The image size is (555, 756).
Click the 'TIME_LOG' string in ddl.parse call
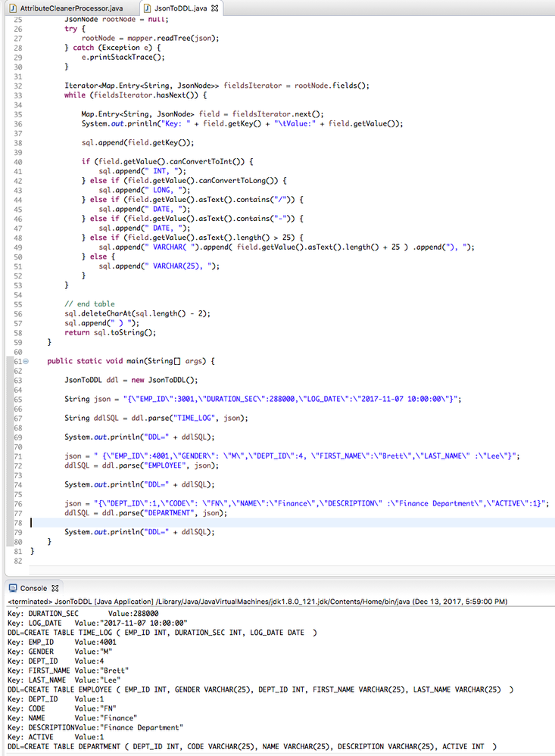pos(195,418)
